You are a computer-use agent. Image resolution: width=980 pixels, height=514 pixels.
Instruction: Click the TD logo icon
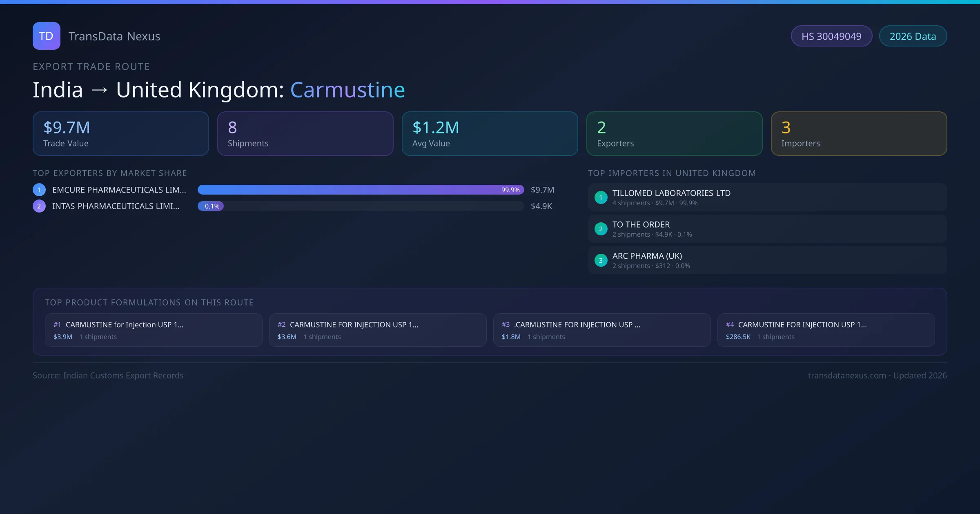[x=46, y=36]
